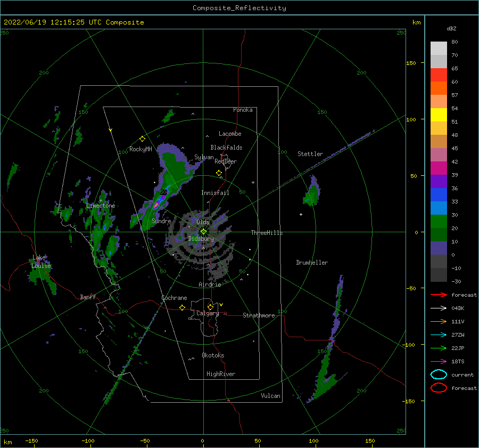479x448 pixels.
Task: Click the Sylvan label on the map
Action: coord(204,157)
